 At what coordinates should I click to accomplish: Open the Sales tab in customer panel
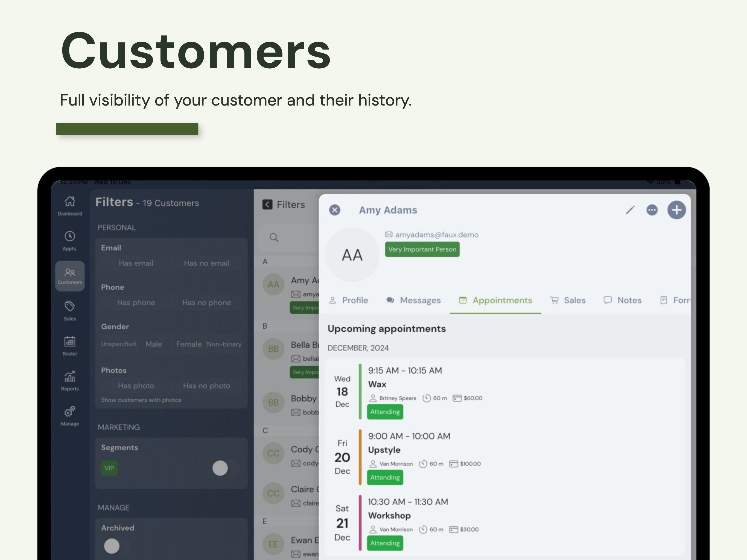(x=568, y=300)
